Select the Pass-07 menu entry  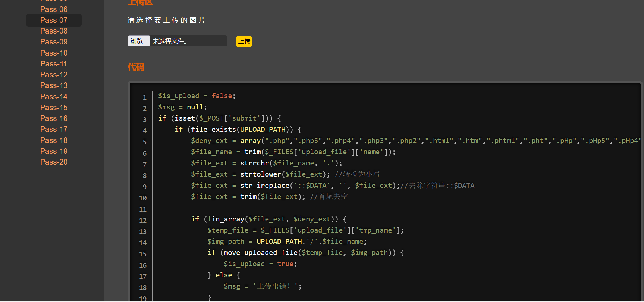[54, 20]
